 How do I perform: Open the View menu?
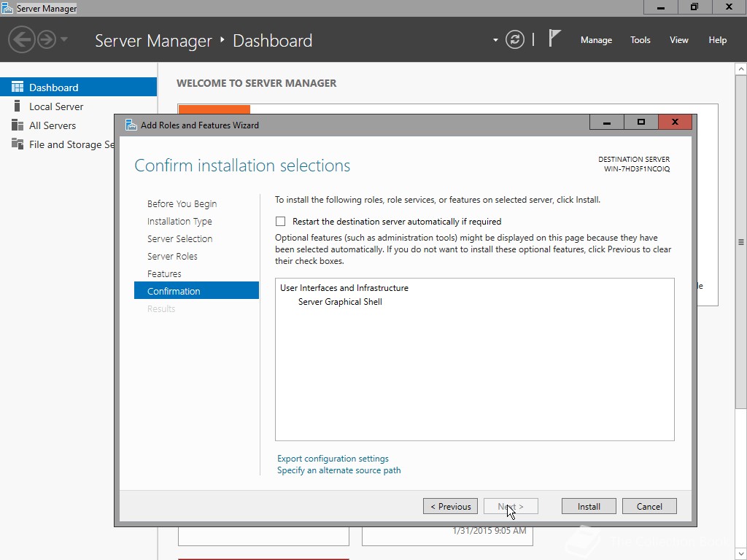[x=679, y=40]
